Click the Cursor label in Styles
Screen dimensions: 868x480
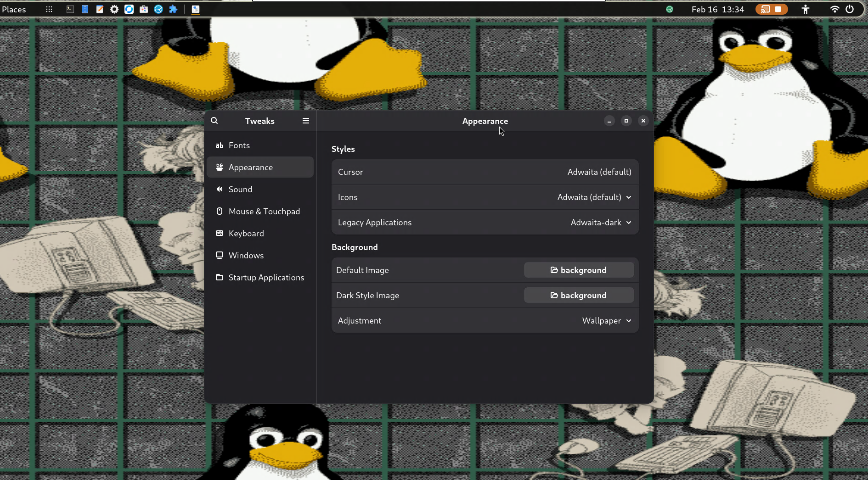[350, 172]
